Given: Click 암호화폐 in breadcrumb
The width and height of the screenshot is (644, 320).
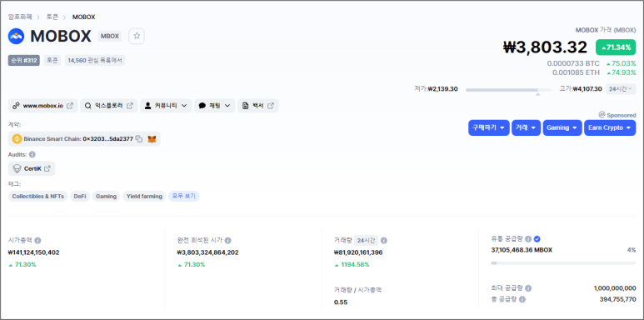Looking at the screenshot, I should click(20, 17).
